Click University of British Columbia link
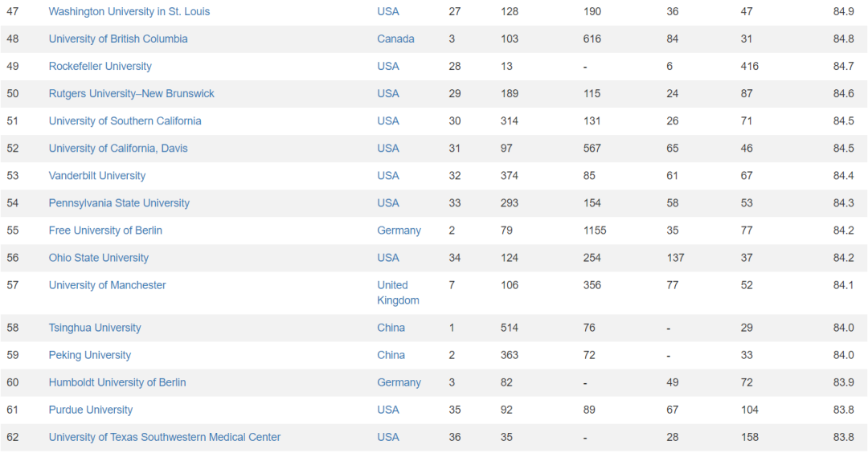The height and width of the screenshot is (453, 868). pyautogui.click(x=118, y=39)
